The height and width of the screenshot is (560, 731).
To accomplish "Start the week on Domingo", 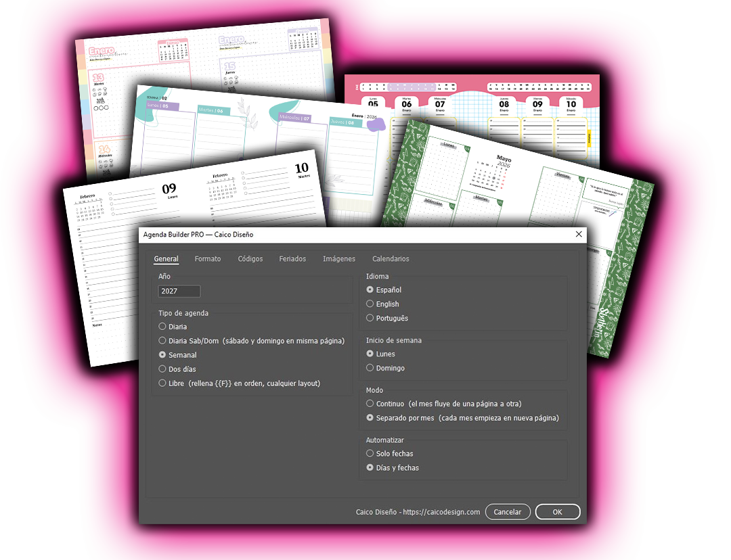I will [x=386, y=368].
